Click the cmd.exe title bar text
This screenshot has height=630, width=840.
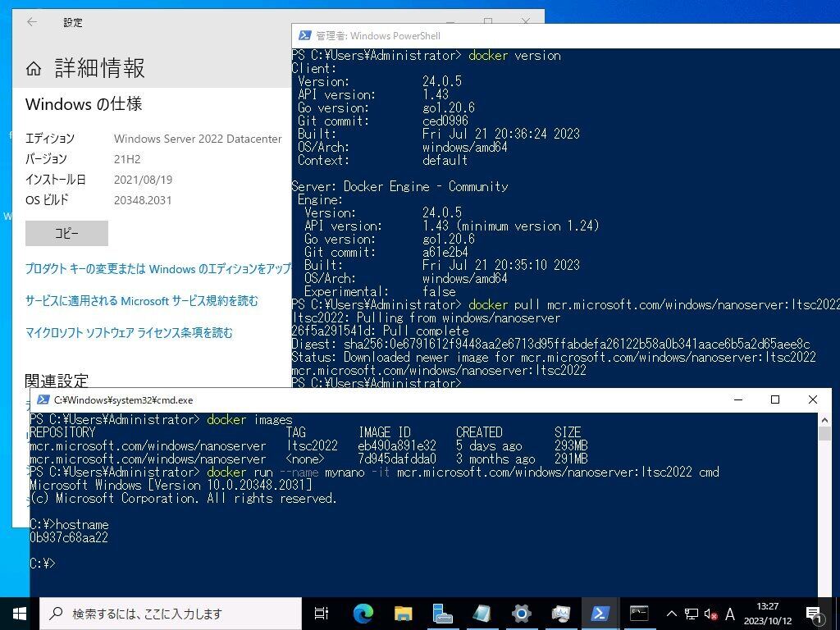123,400
